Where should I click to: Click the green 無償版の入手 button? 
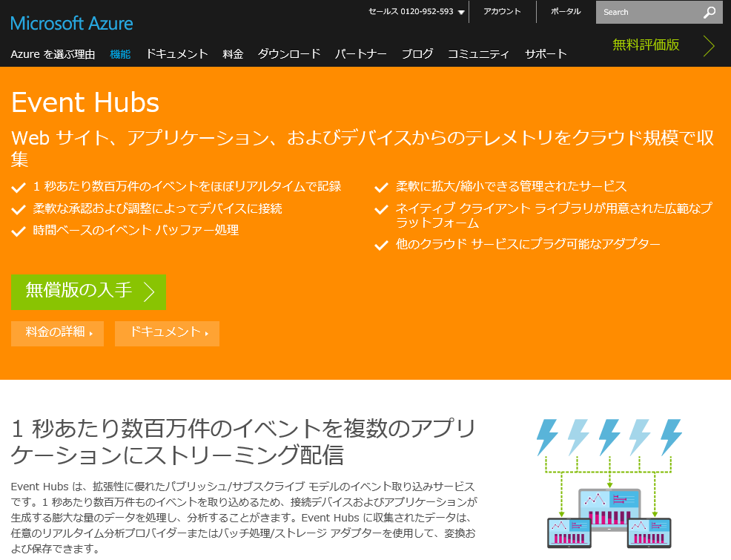click(x=88, y=292)
